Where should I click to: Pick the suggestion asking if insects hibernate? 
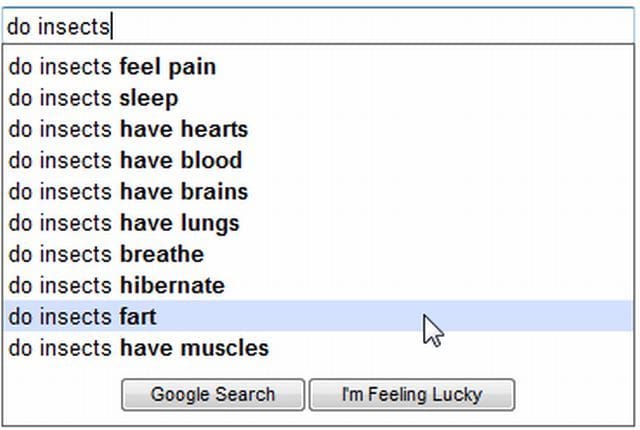click(x=116, y=285)
